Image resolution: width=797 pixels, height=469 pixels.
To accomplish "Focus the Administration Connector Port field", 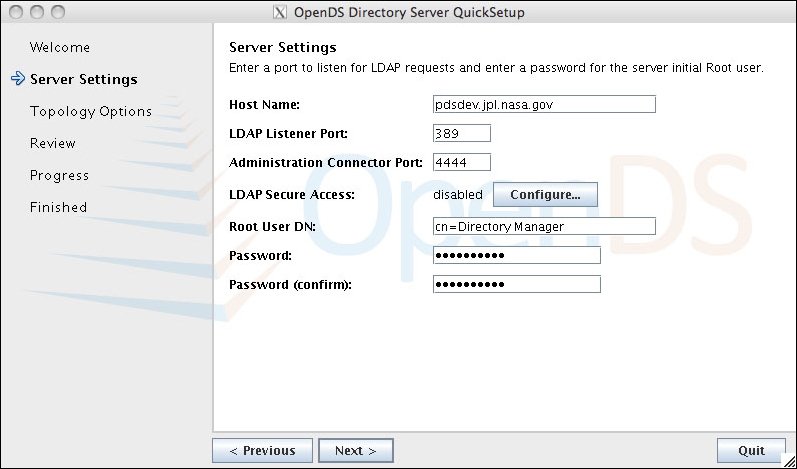I will [x=462, y=162].
